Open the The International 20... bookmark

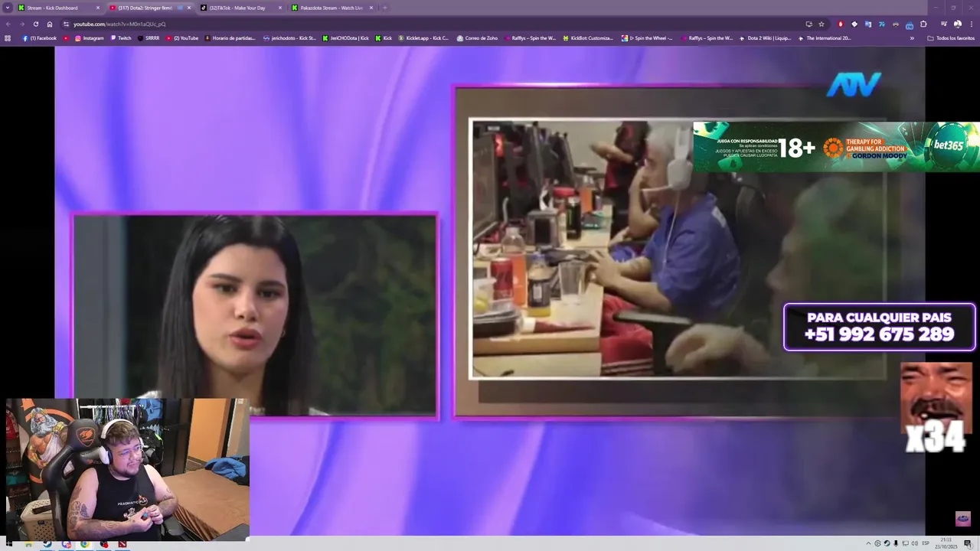point(824,38)
